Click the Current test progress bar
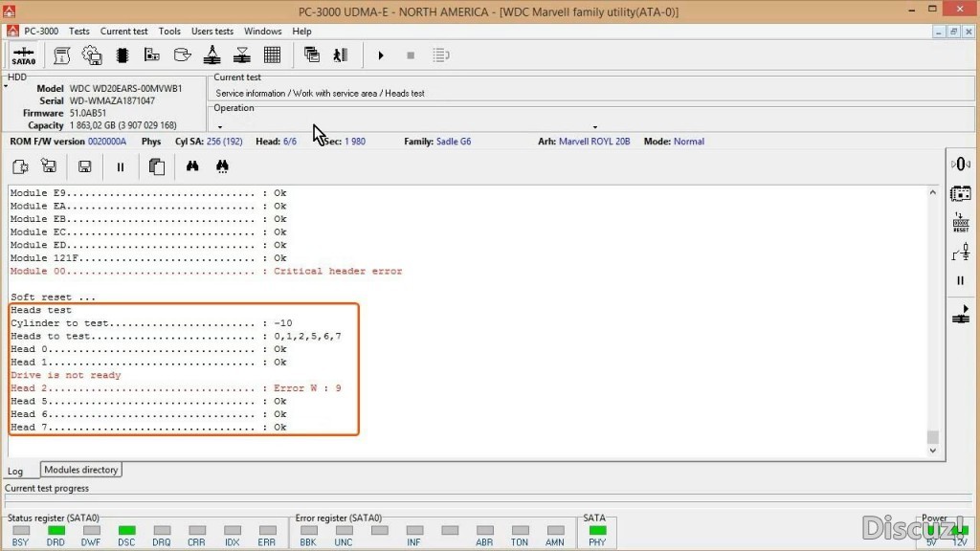This screenshot has width=980, height=551. pyautogui.click(x=487, y=499)
